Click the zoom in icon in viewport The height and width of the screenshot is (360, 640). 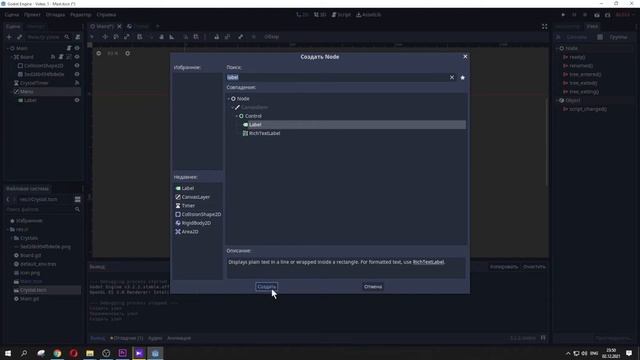click(127, 53)
